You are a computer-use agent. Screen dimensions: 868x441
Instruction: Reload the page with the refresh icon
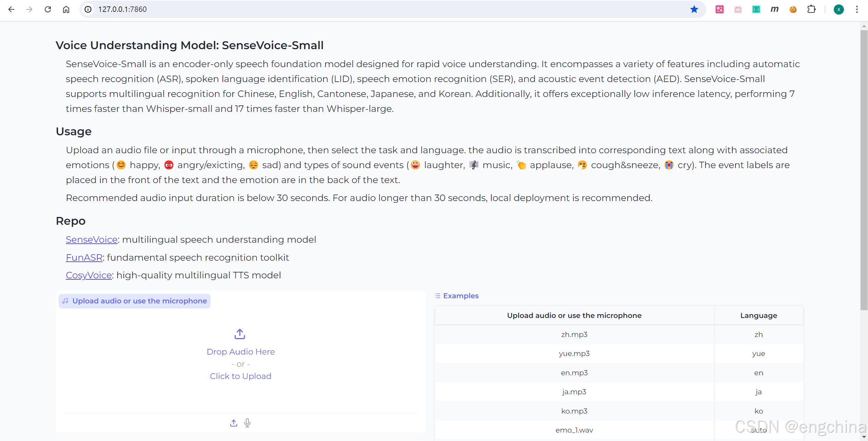point(48,9)
